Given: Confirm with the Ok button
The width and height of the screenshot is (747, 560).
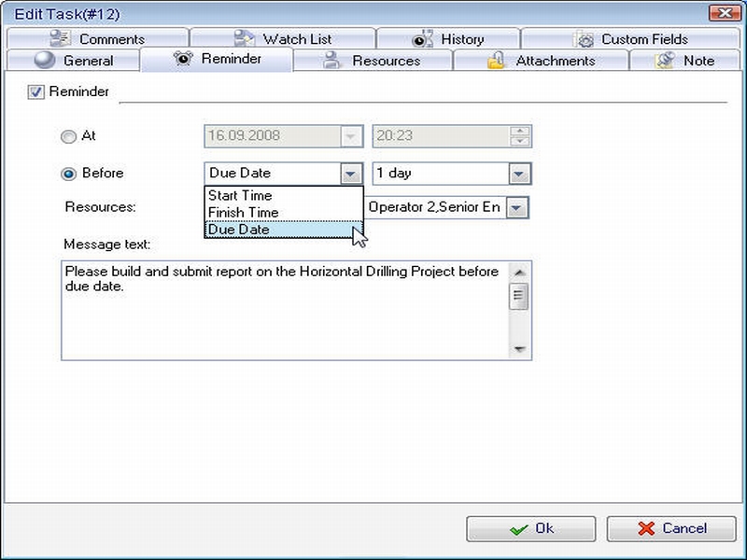Looking at the screenshot, I should coord(531,528).
